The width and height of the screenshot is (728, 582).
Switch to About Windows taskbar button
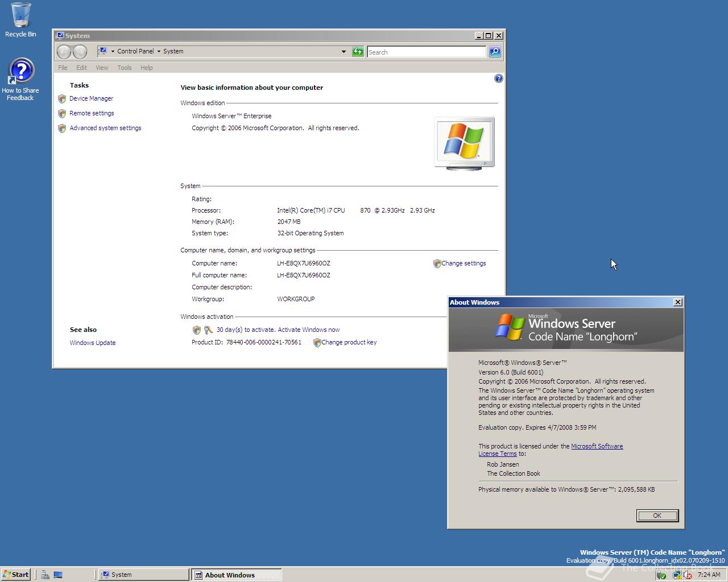(237, 575)
